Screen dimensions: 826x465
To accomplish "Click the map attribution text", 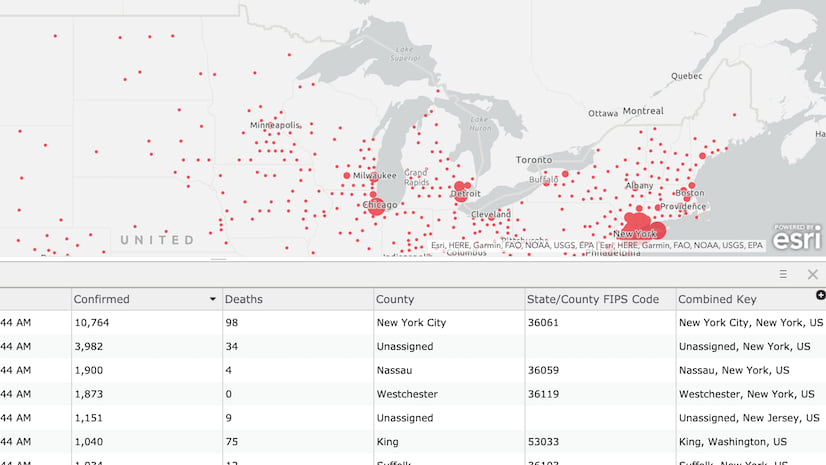I will pos(596,245).
